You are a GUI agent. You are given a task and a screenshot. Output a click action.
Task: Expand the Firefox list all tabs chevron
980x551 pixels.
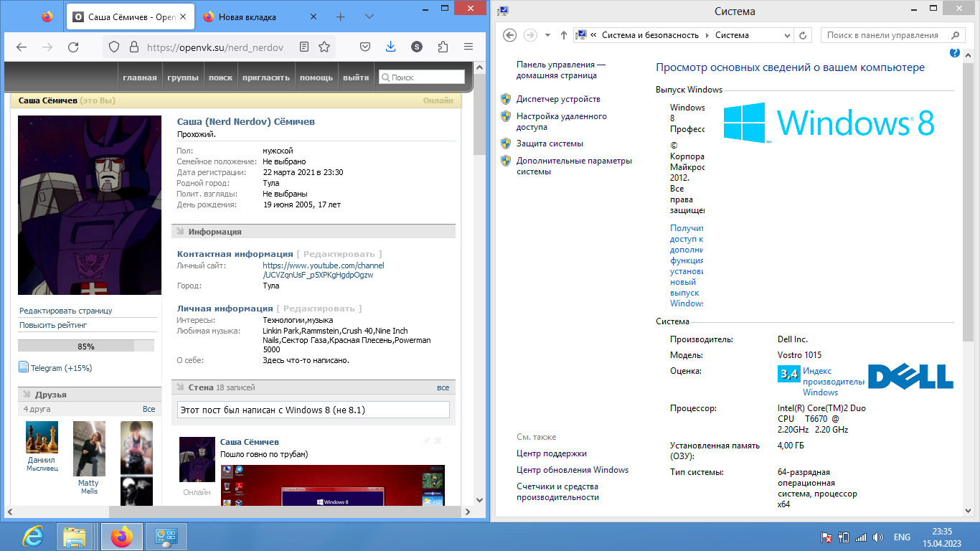point(369,17)
